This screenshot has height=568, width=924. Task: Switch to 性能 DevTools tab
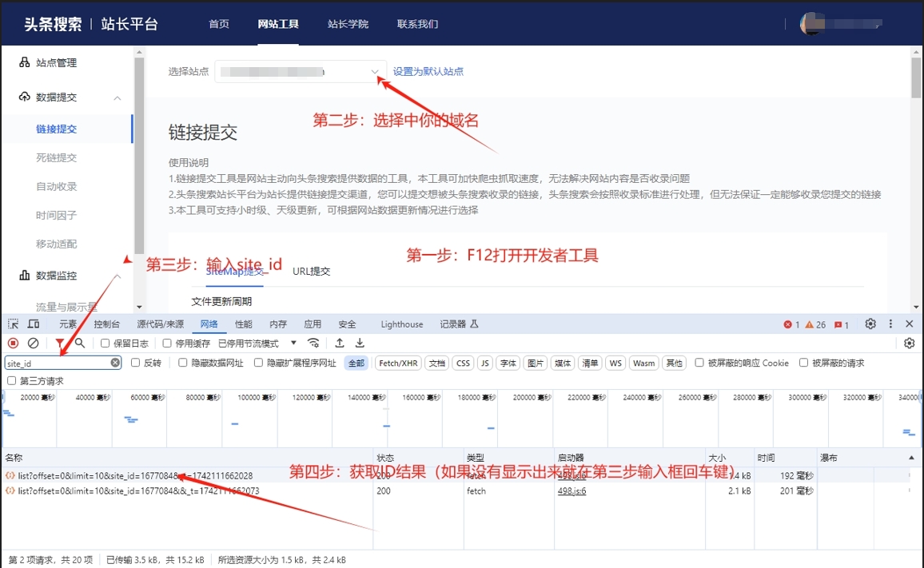243,324
